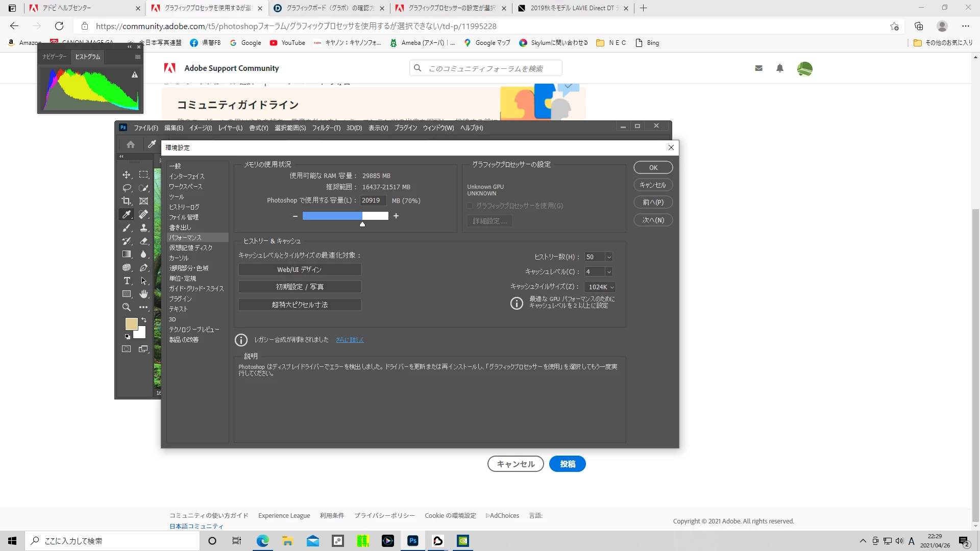Open the history states dropdown

[609, 257]
